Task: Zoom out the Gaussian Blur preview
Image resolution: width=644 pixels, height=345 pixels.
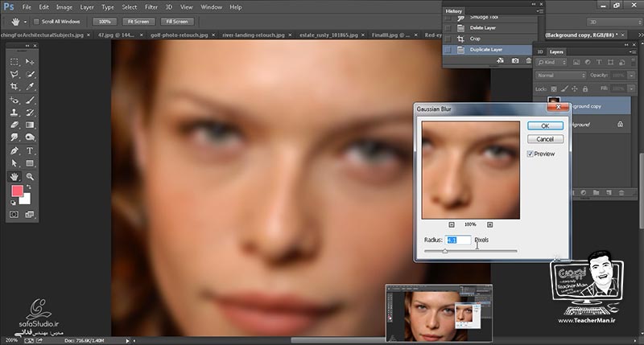Action: click(x=452, y=224)
